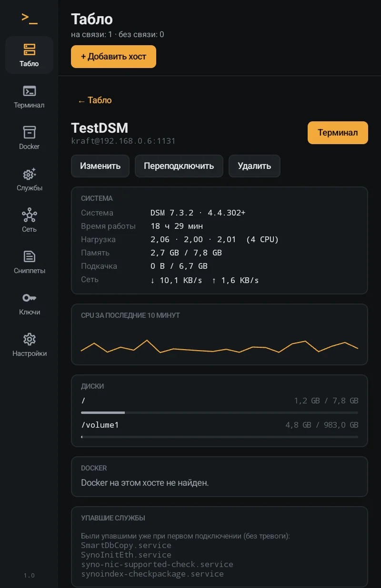
Task: Click "Docker на этом хосте не найден." message
Action: tap(145, 483)
